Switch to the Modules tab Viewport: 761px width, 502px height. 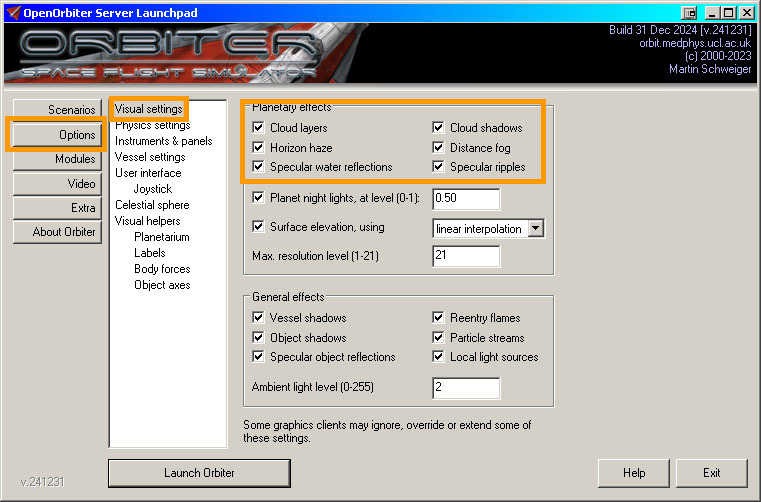coord(57,159)
